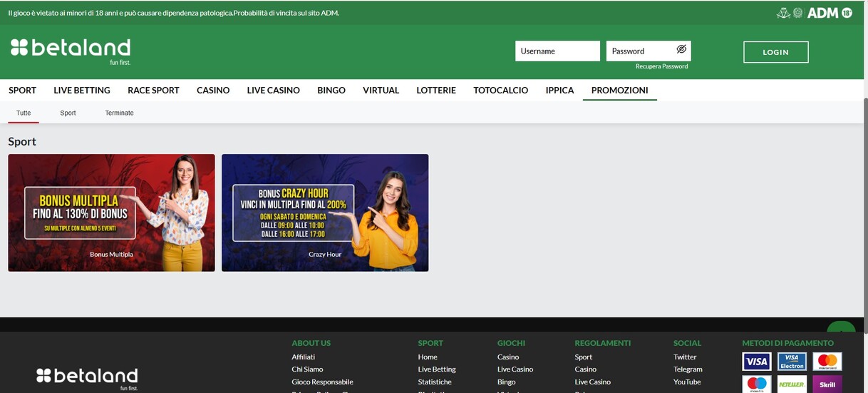Screen dimensions: 868x393
Task: Select the Terminate tab
Action: (119, 113)
